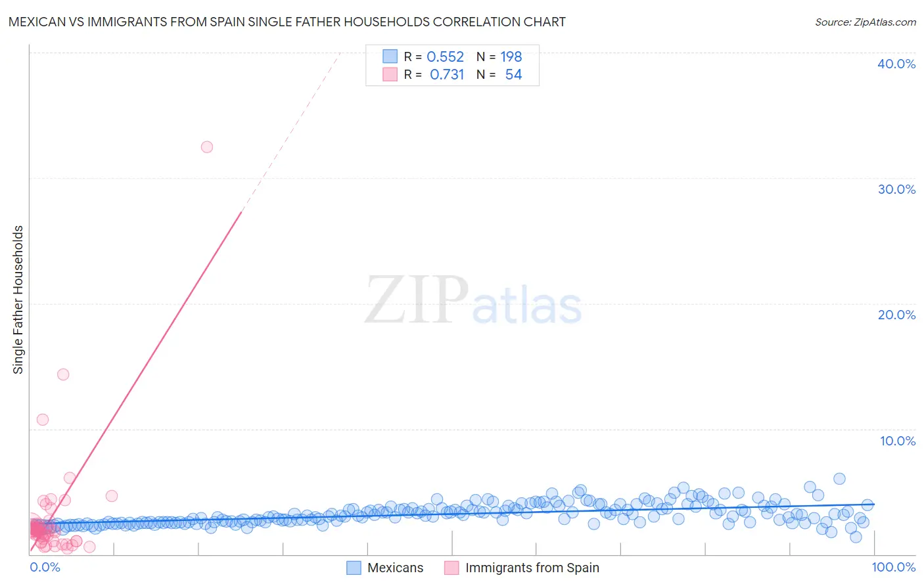Click the blue swatch beside R = 0.552
This screenshot has width=924, height=586.
pyautogui.click(x=390, y=56)
